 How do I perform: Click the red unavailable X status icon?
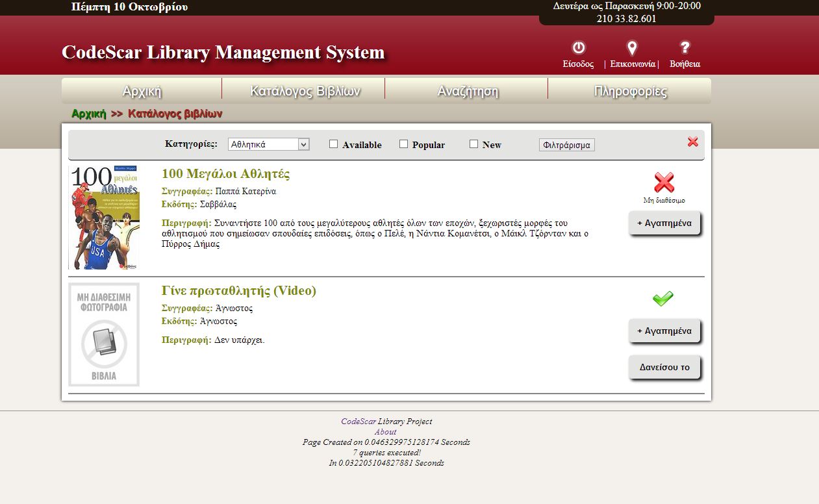[664, 183]
